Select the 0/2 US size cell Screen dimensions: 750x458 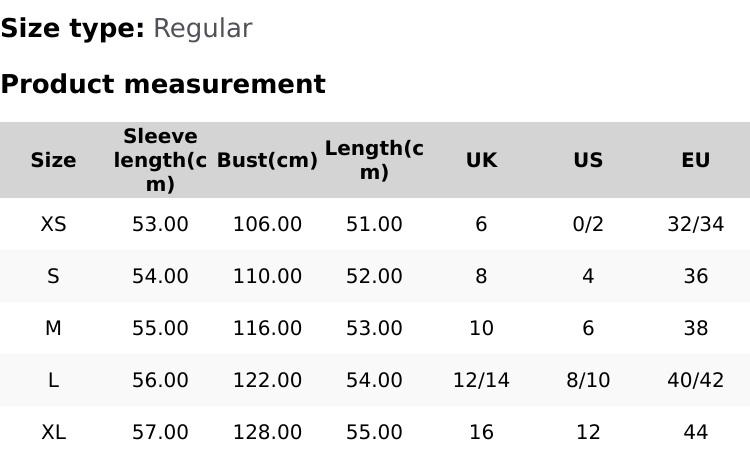click(x=588, y=224)
